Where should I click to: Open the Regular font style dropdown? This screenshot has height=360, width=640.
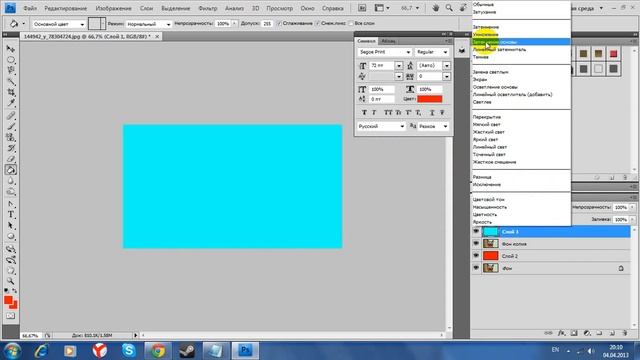tap(432, 52)
